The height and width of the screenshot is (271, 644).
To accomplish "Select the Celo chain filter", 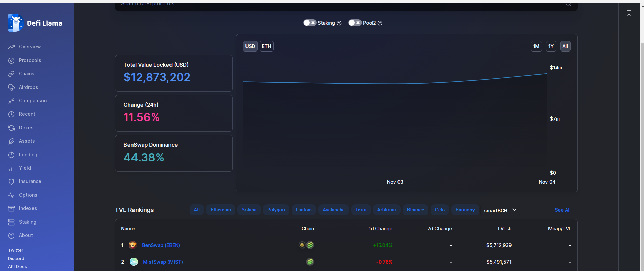I will click(440, 210).
